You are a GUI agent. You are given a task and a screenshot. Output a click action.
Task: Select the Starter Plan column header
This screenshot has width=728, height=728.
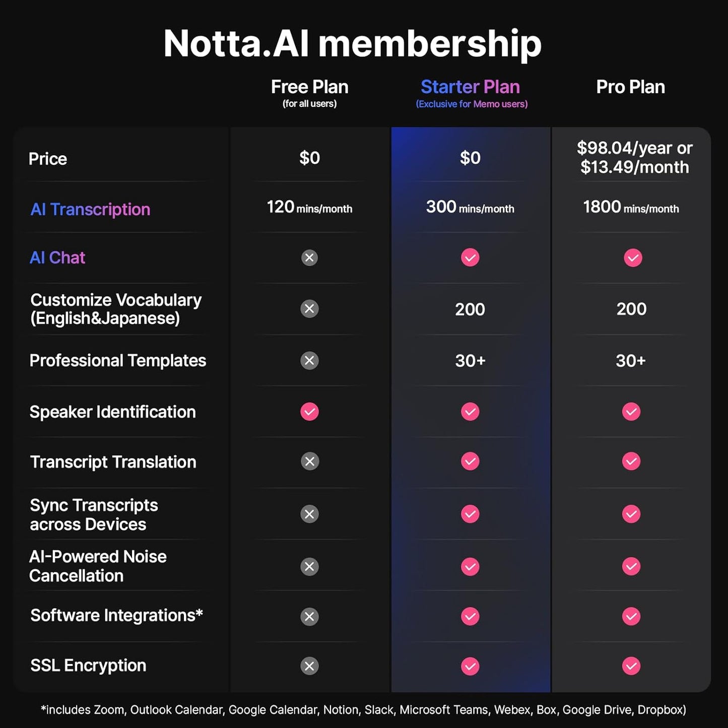[x=470, y=87]
